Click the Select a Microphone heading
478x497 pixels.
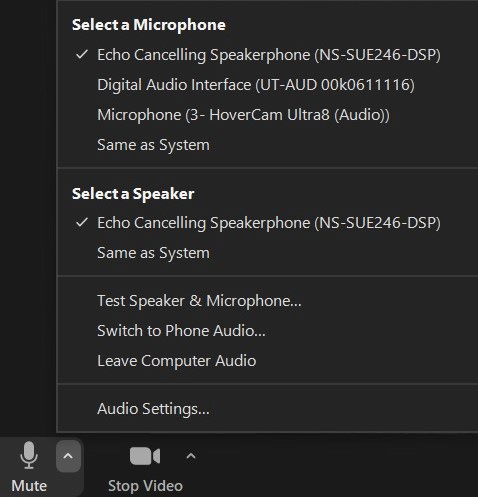coord(149,25)
